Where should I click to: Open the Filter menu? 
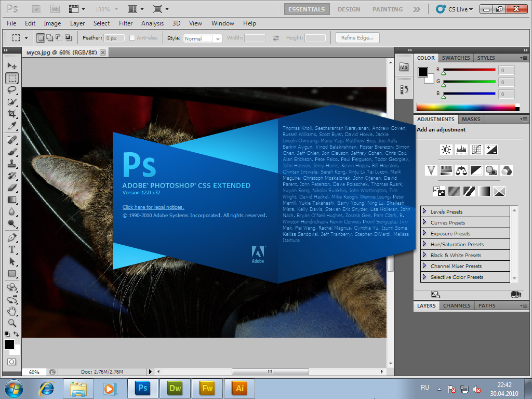coord(126,23)
